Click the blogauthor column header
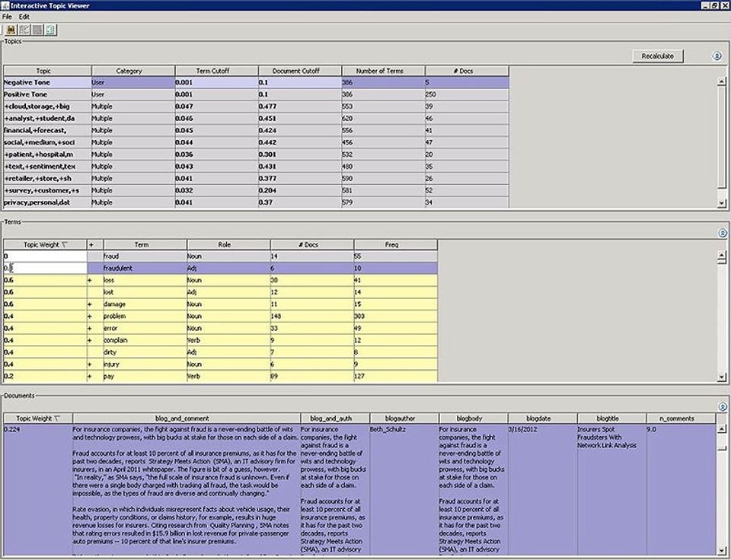The width and height of the screenshot is (731, 560). 404,418
